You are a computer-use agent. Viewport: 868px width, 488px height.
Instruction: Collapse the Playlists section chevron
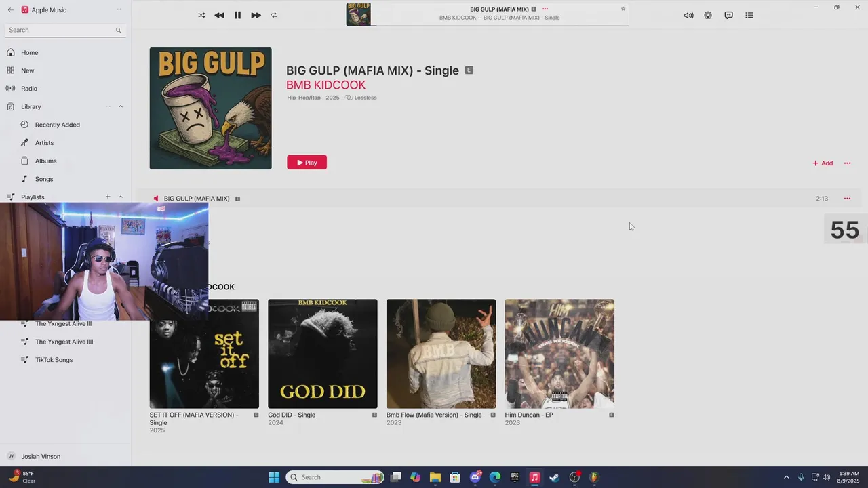pyautogui.click(x=121, y=197)
